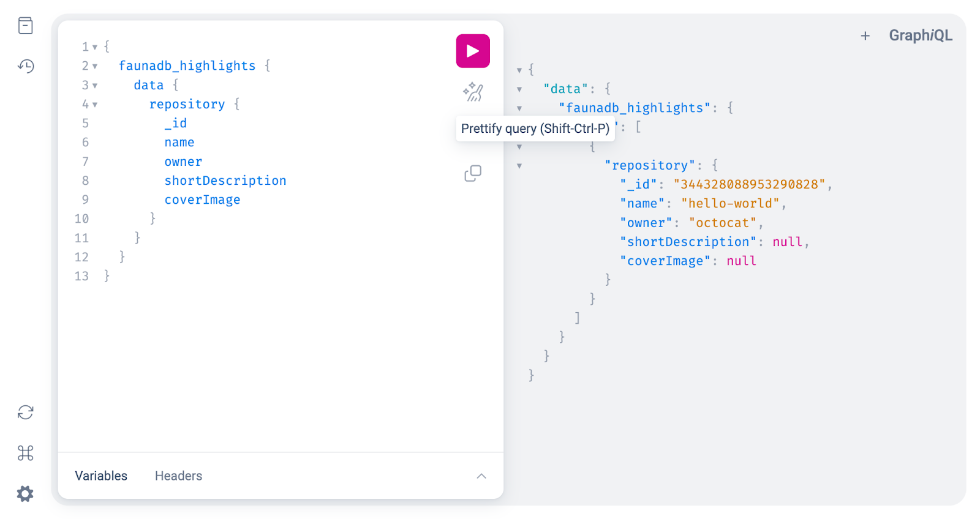Viewport: 980px width, 519px height.
Task: Click the null value after "shortDescription"
Action: click(x=787, y=242)
